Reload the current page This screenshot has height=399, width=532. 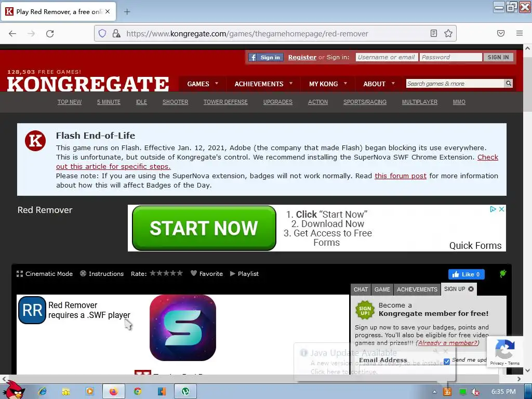pos(50,33)
